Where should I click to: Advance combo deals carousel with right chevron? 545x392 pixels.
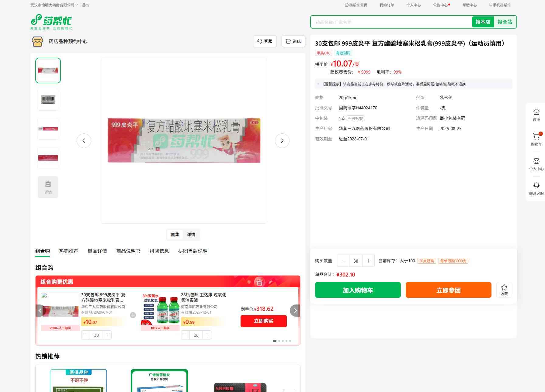coord(295,311)
